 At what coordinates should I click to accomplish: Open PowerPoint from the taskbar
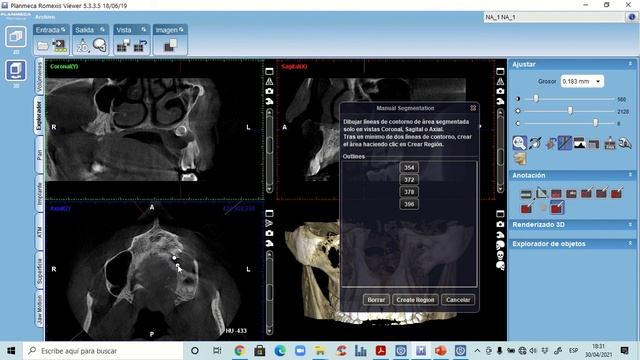pos(440,351)
